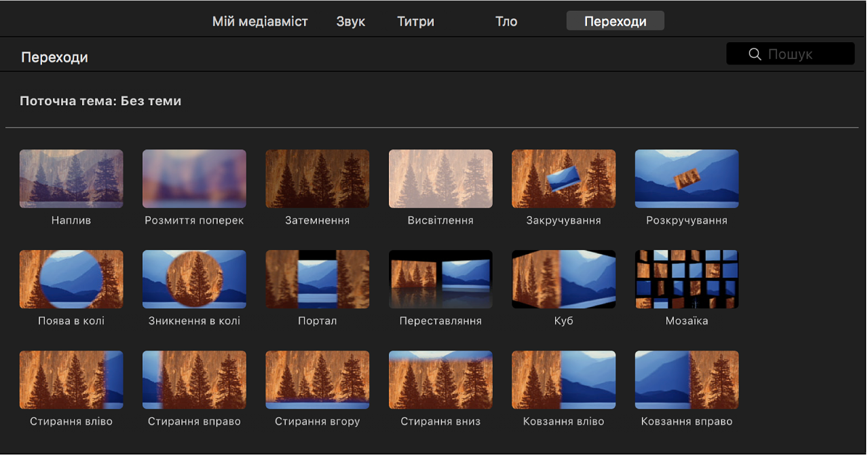
Task: Choose the Розкручування transition
Action: click(686, 179)
